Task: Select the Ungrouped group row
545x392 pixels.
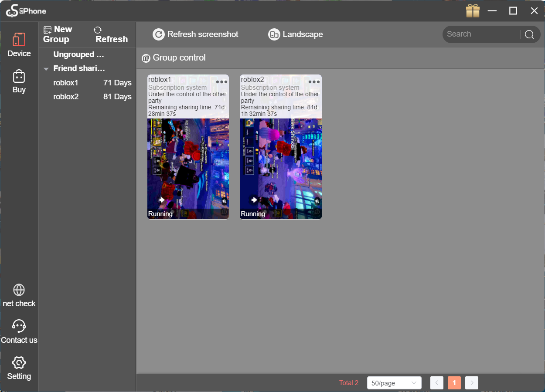Action: 87,54
